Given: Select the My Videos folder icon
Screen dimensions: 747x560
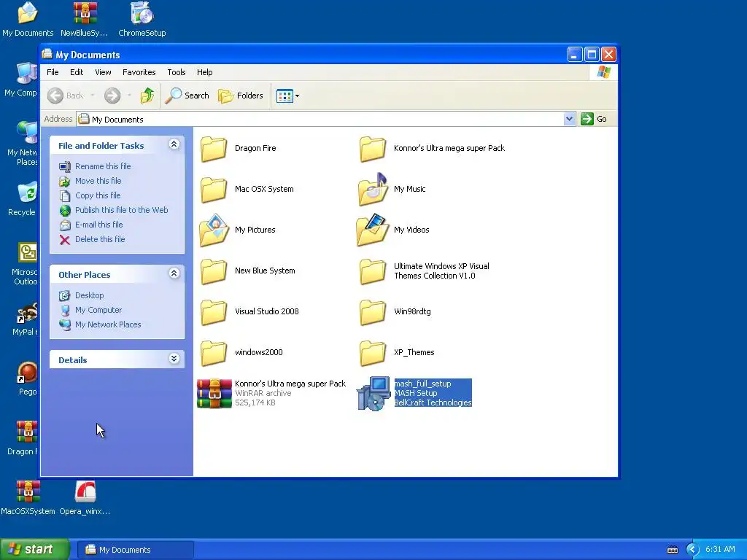Looking at the screenshot, I should pos(373,230).
